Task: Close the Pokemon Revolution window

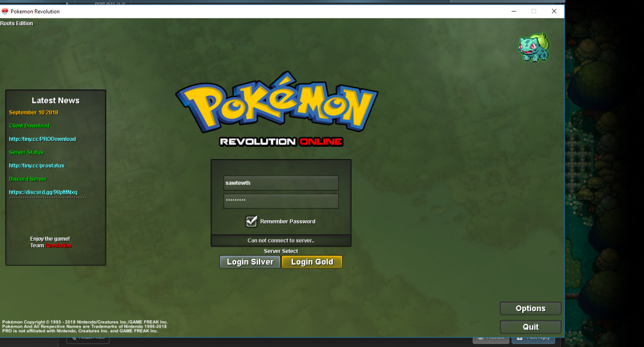Action: click(x=554, y=11)
